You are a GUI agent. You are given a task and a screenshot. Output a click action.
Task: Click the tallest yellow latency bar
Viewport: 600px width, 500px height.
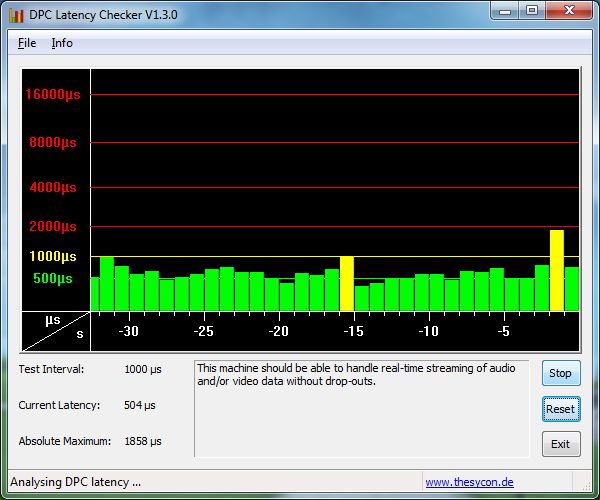coord(557,270)
